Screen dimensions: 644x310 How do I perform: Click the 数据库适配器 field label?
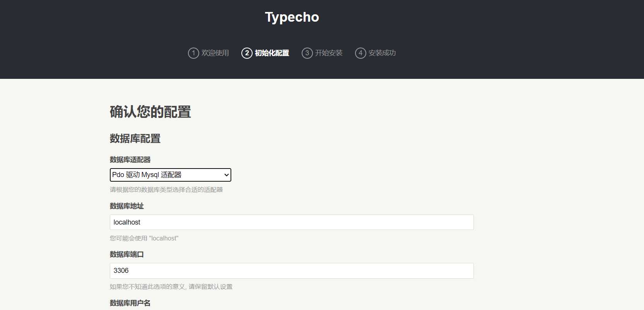[x=130, y=160]
